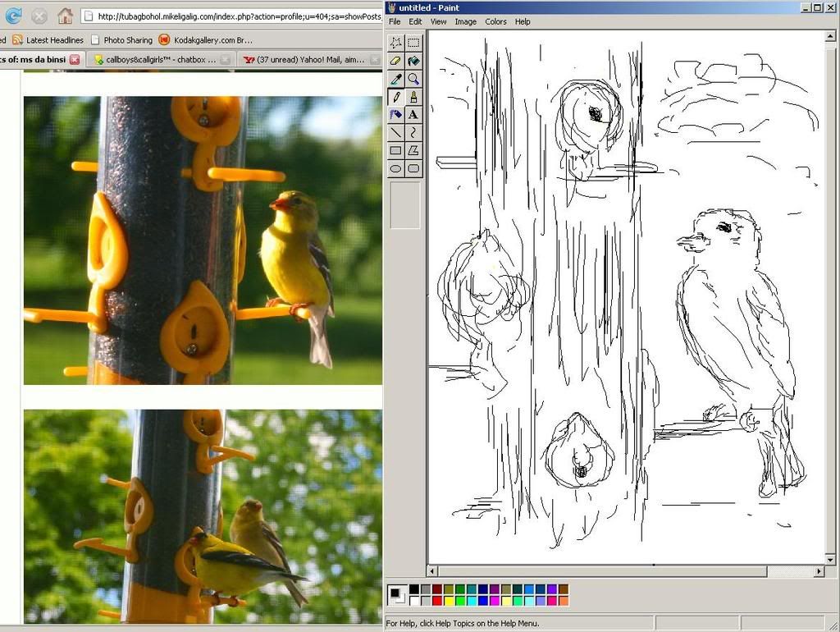
Task: Click the single goldfinch feeder photo
Action: 203,240
